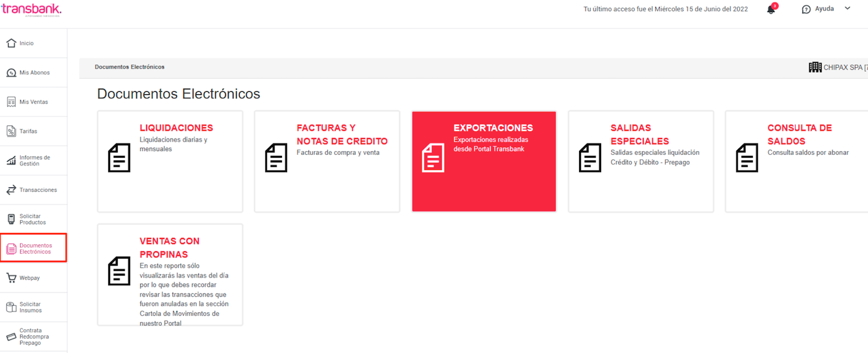Click the 'Documentos Electrónicos' page heading
This screenshot has width=868, height=353.
point(179,94)
